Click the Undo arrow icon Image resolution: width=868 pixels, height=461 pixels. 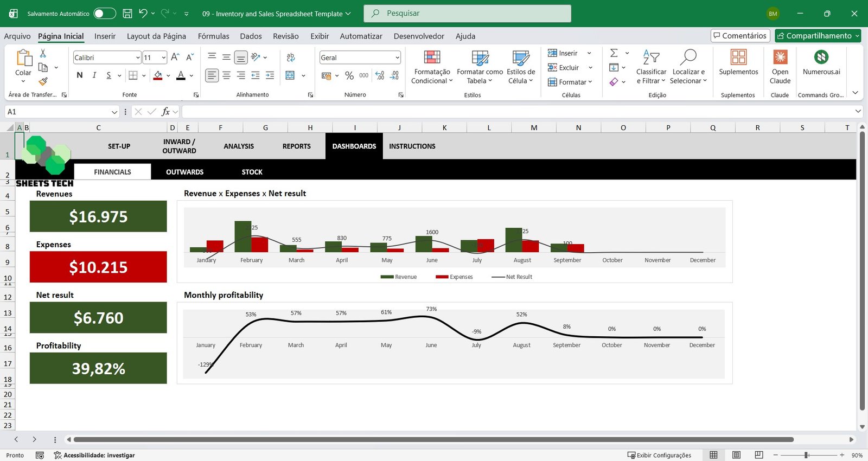tap(143, 14)
